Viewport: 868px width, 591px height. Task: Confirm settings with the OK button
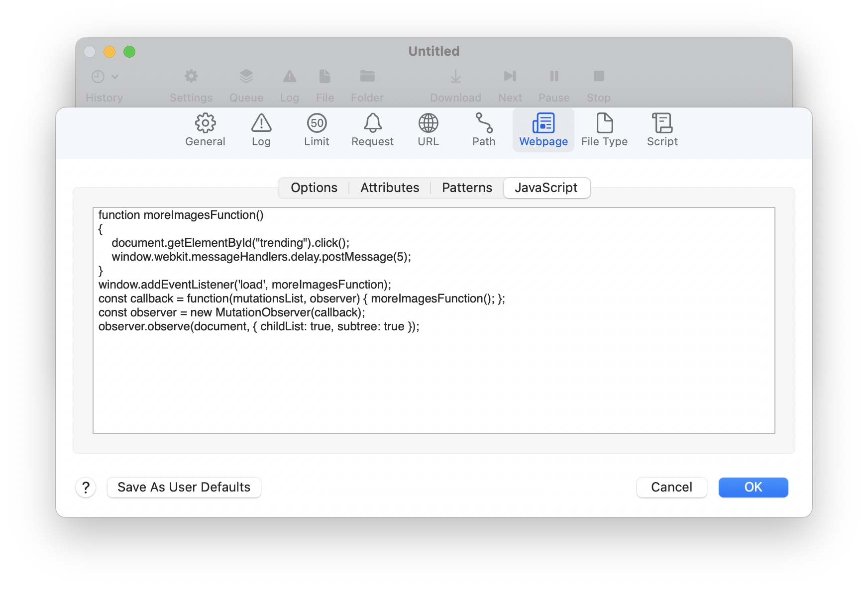[x=753, y=487]
